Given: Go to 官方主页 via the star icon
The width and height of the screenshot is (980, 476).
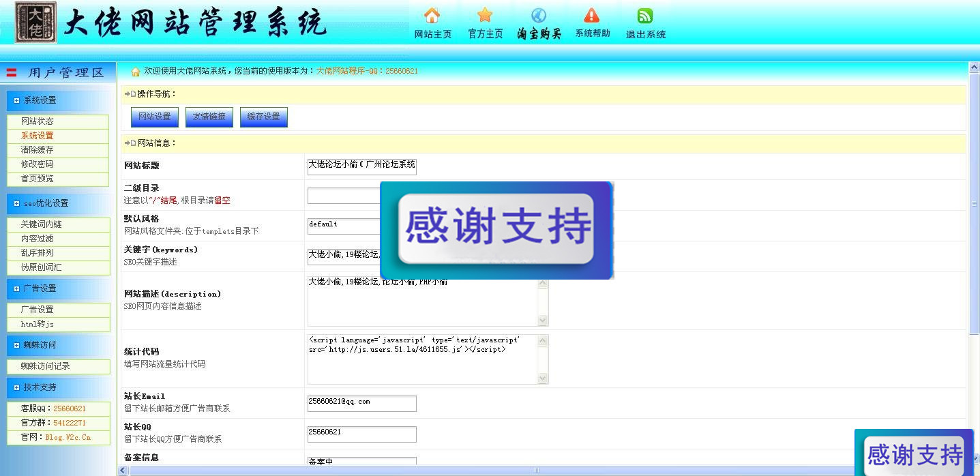Looking at the screenshot, I should [x=485, y=15].
